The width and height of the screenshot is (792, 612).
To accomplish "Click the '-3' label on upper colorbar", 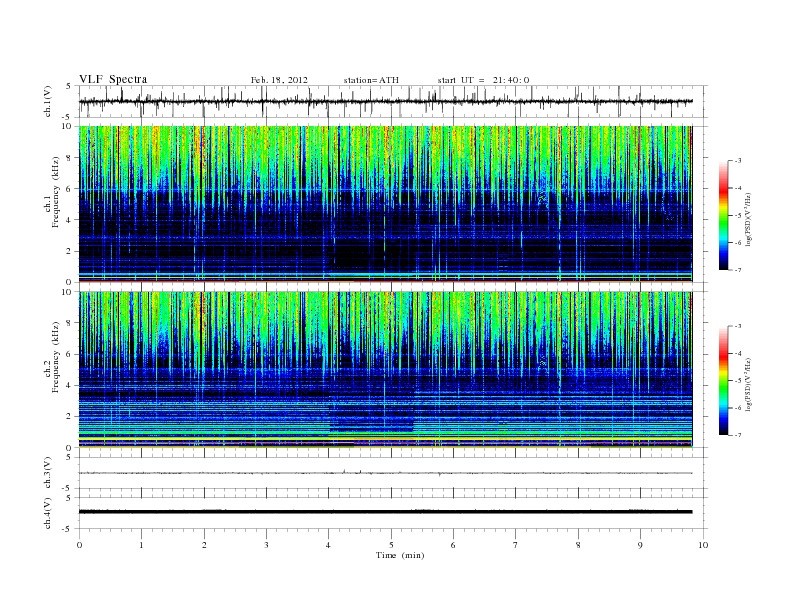I will point(737,161).
